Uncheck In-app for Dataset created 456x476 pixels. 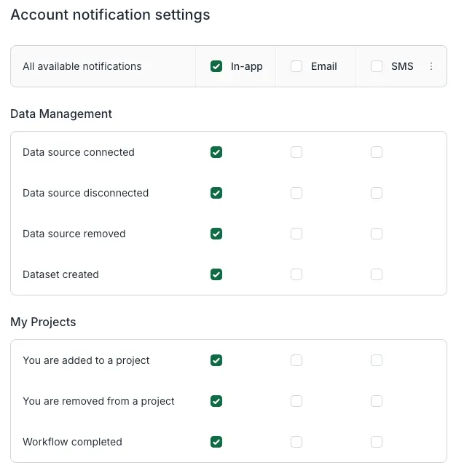(x=216, y=274)
